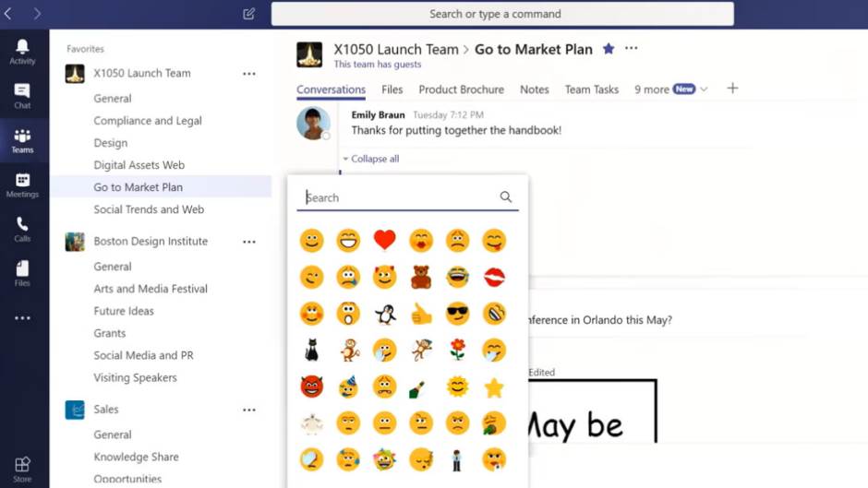Open the Chat section
This screenshot has height=488, width=868.
pyautogui.click(x=22, y=96)
